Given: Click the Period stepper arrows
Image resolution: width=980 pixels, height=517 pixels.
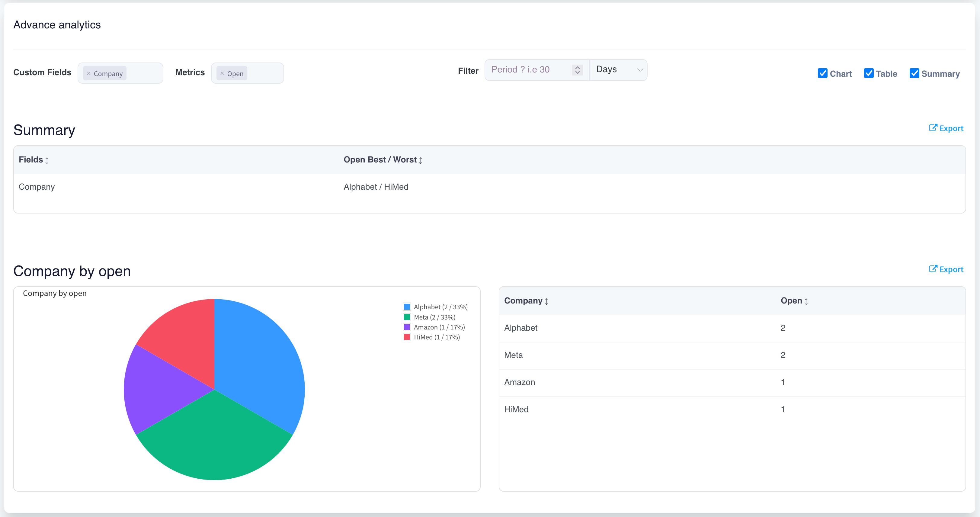Looking at the screenshot, I should [577, 70].
